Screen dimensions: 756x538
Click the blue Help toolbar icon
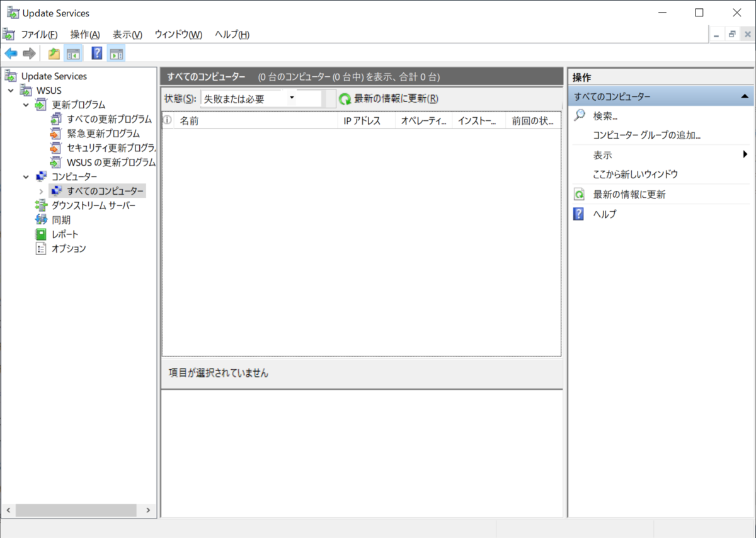pyautogui.click(x=97, y=54)
